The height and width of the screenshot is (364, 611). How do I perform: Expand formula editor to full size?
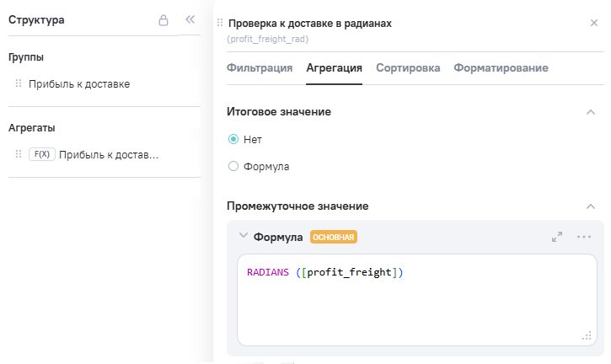coord(557,237)
